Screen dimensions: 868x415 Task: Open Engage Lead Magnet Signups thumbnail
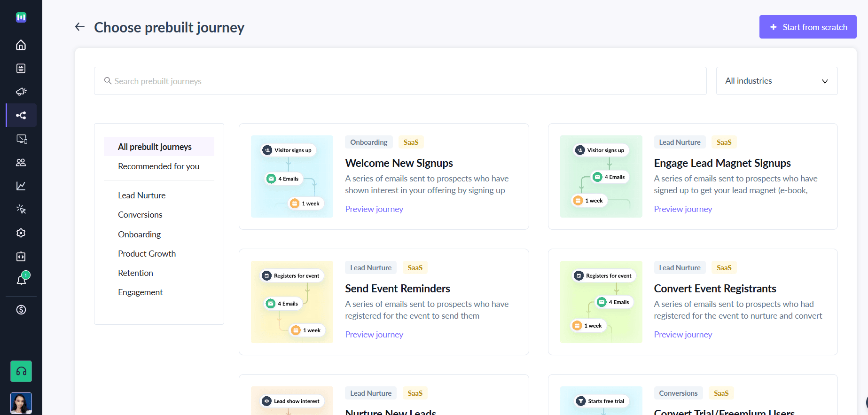(x=601, y=176)
